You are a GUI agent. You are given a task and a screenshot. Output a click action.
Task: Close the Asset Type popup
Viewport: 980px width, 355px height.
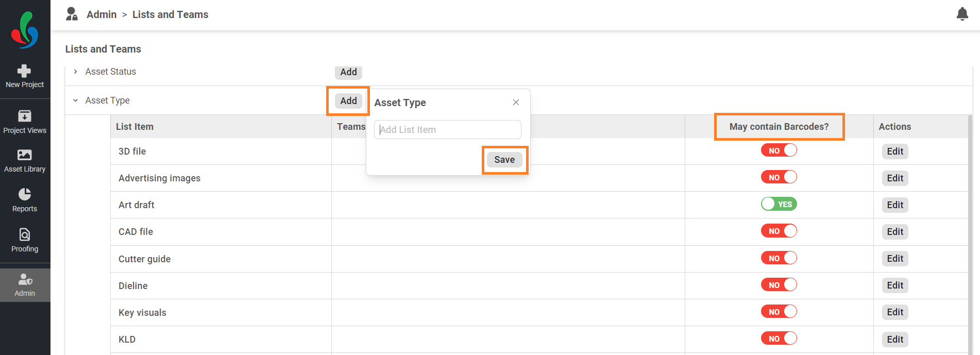pyautogui.click(x=516, y=103)
